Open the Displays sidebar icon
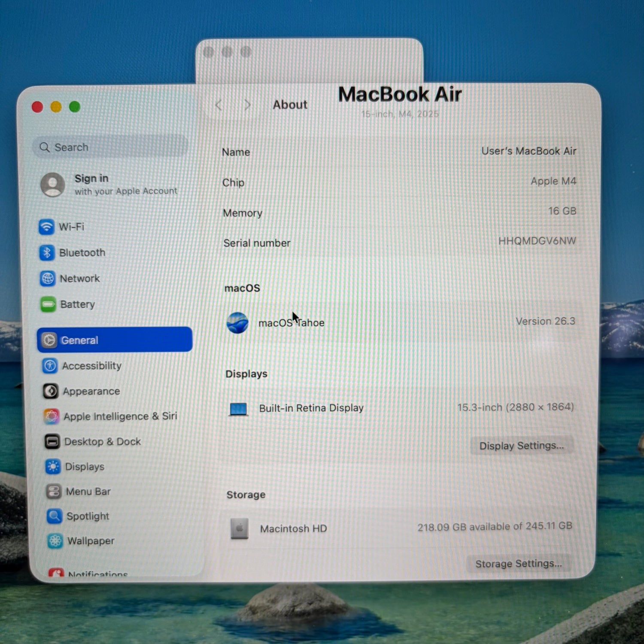This screenshot has width=644, height=644. (53, 466)
